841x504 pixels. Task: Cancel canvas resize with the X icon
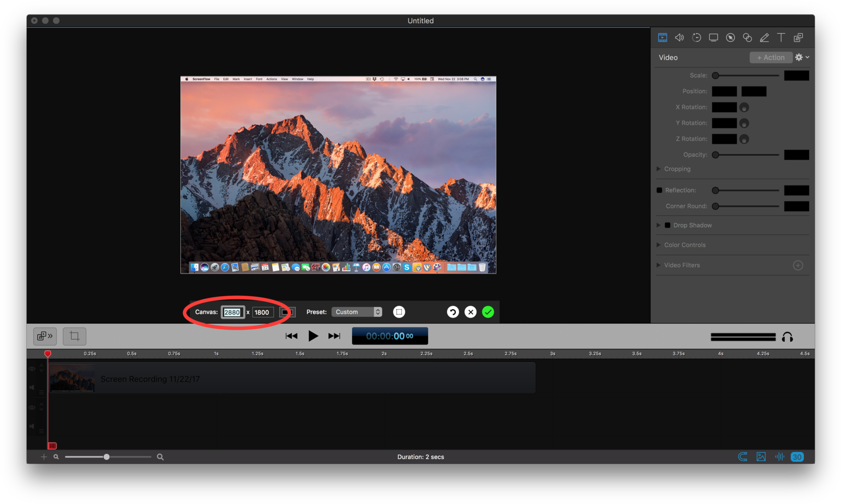471,312
